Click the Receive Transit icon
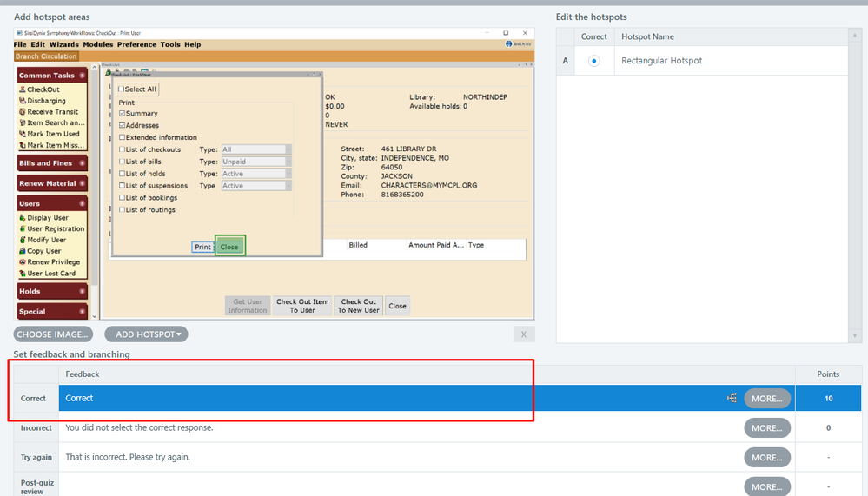The image size is (868, 496). point(22,112)
